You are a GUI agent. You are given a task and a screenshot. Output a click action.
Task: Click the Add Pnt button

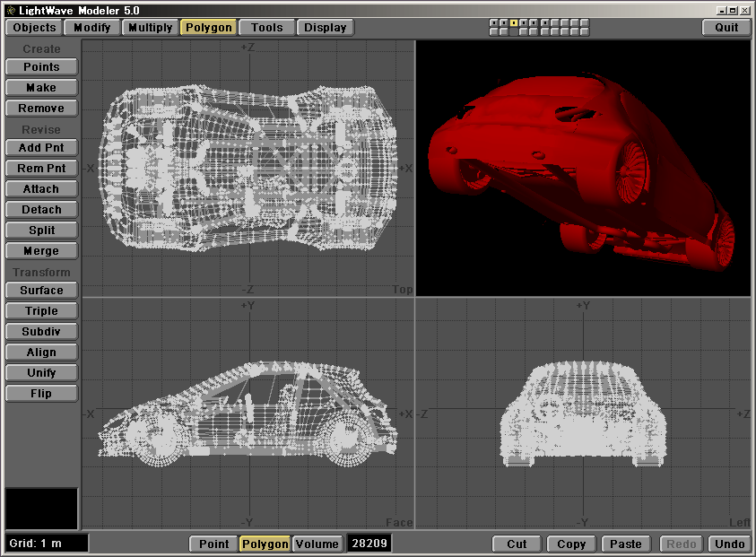pos(41,148)
